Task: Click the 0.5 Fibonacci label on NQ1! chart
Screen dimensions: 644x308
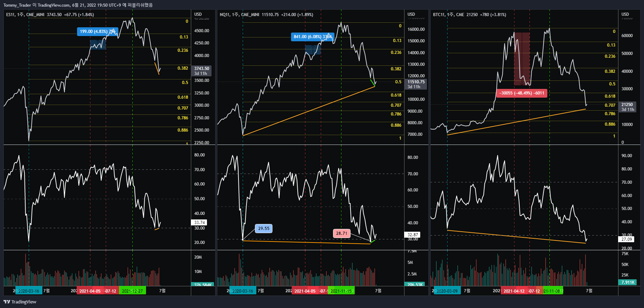Action: click(399, 82)
